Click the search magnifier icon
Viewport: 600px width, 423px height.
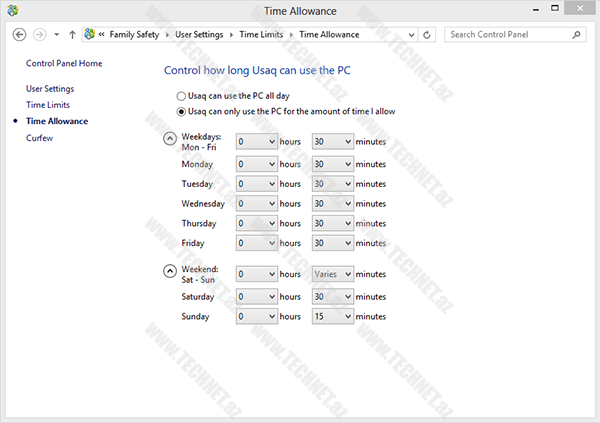(x=577, y=34)
